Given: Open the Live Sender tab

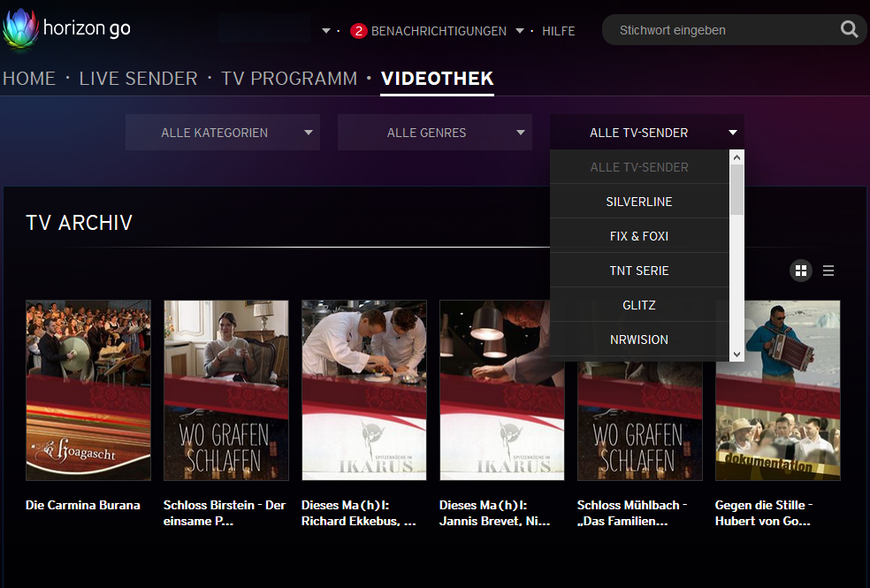Looking at the screenshot, I should 138,79.
